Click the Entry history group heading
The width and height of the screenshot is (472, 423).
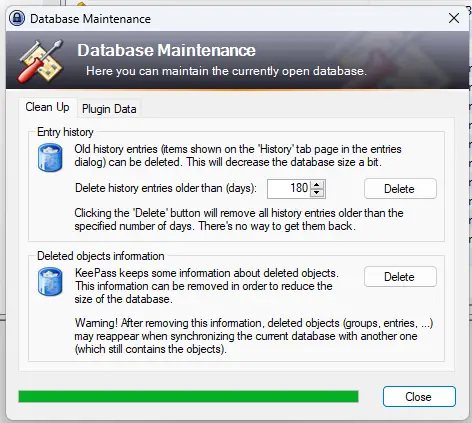(x=65, y=132)
